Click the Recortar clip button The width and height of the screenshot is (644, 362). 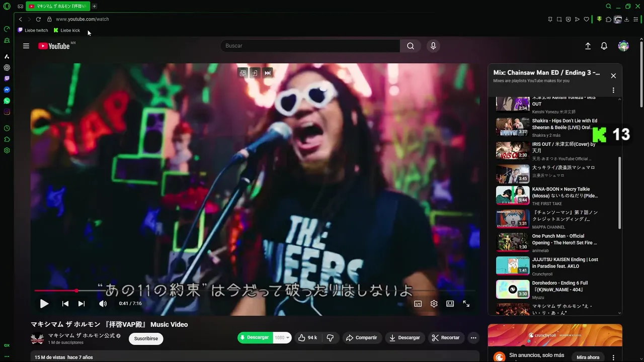[x=445, y=338]
